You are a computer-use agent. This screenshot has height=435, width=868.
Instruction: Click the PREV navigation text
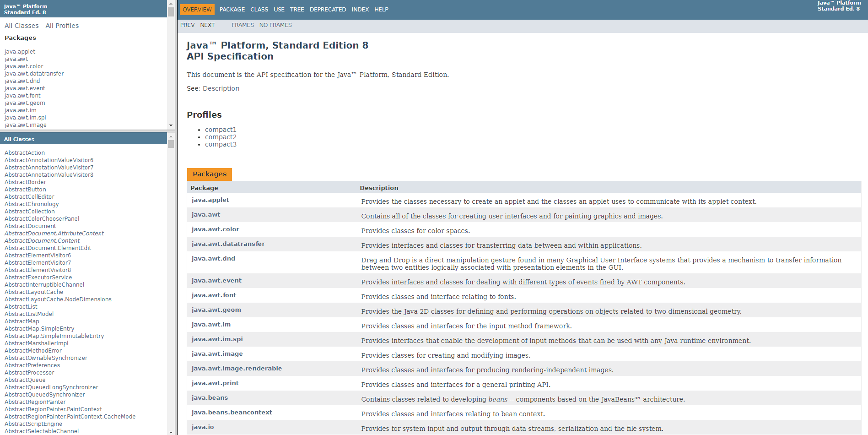point(187,25)
